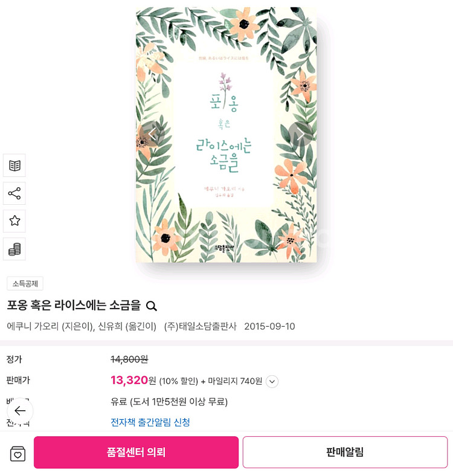The width and height of the screenshot is (453, 476).
Task: Tap the share icon in sidebar
Action: [x=14, y=193]
